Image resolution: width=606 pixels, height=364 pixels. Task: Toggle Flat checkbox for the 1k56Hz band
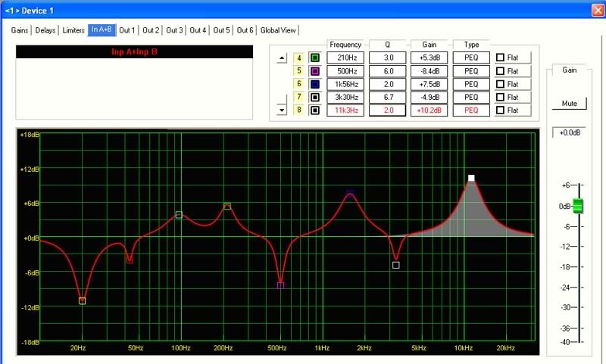click(x=500, y=84)
